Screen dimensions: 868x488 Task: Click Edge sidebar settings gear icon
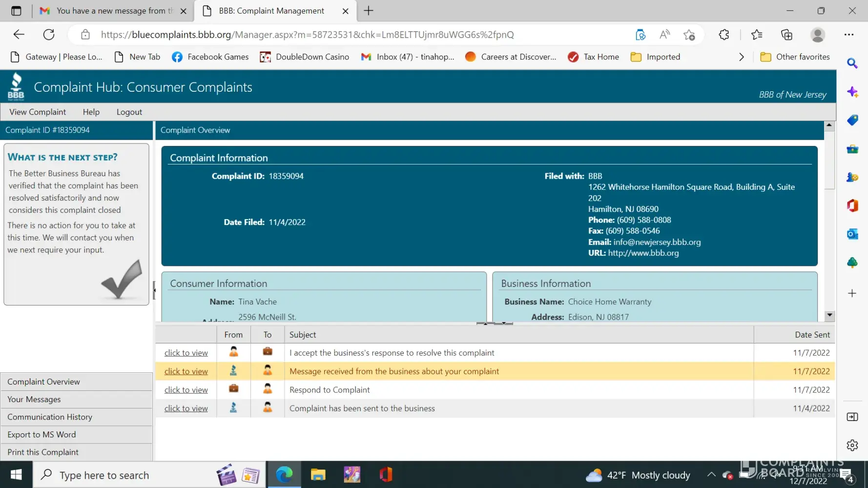click(852, 445)
